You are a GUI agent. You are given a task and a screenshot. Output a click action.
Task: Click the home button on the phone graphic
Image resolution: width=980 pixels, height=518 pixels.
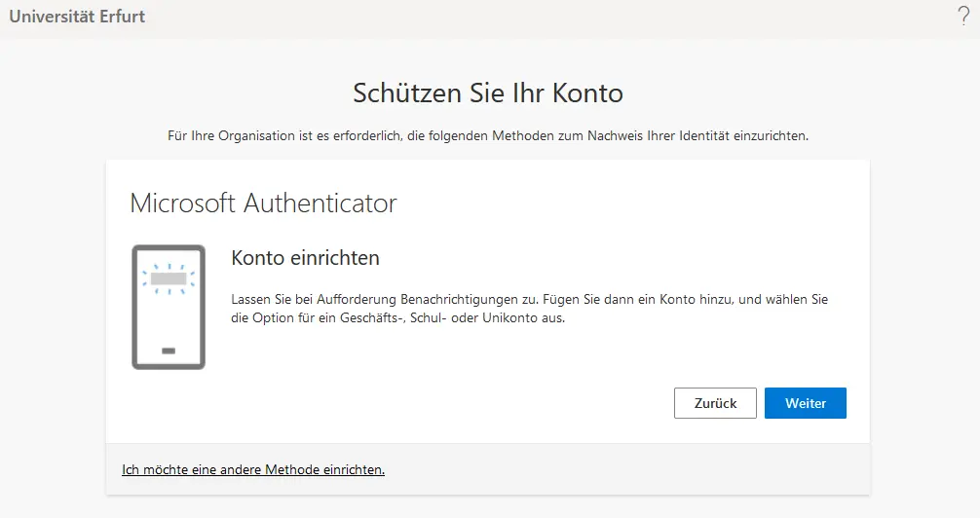coord(169,351)
